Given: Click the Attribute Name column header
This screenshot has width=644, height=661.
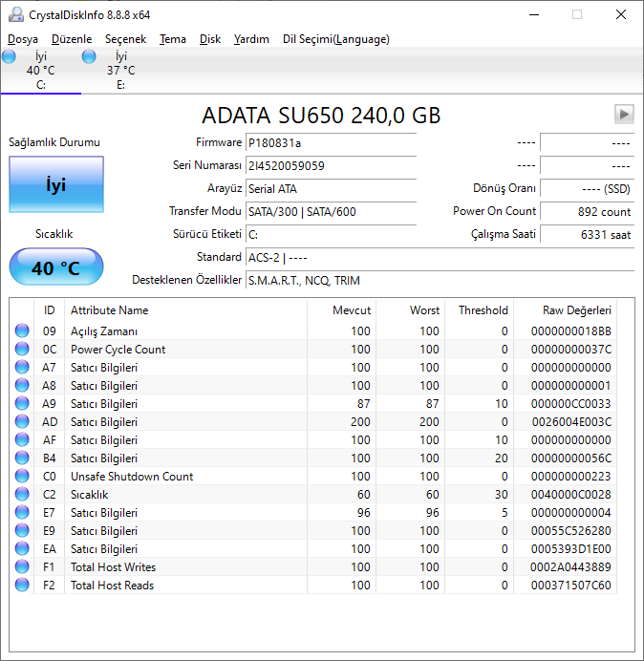Looking at the screenshot, I should tap(109, 310).
